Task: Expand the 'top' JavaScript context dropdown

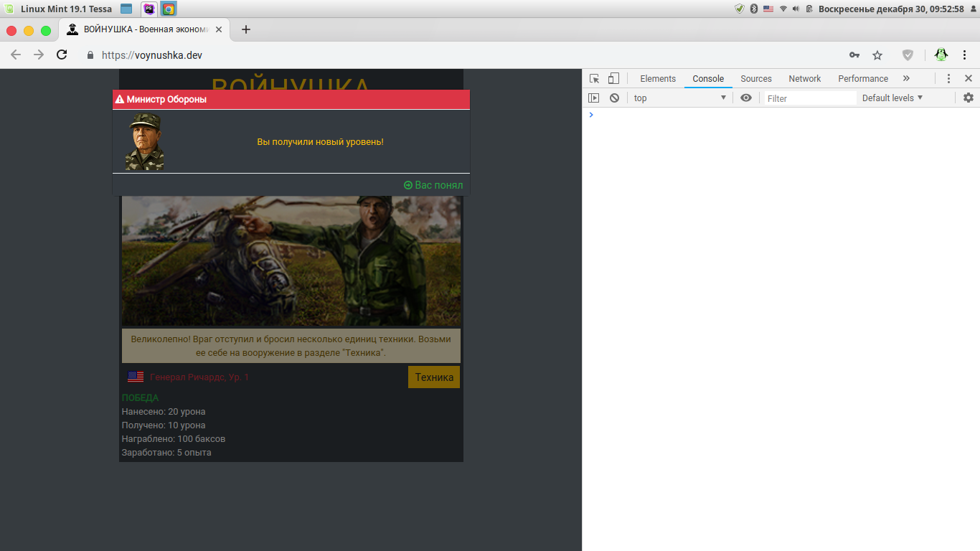Action: point(679,98)
